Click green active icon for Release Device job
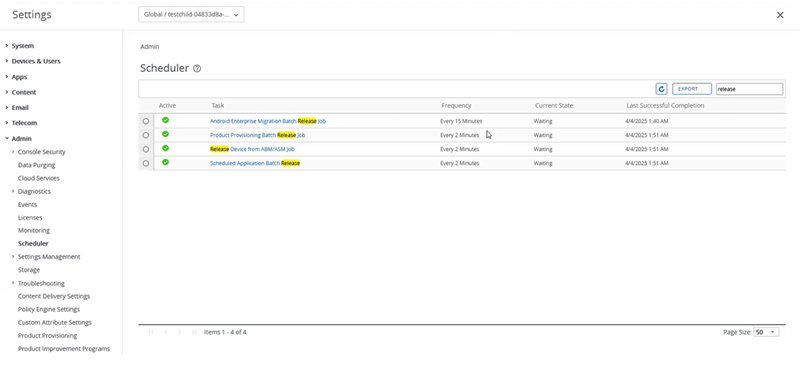The height and width of the screenshot is (369, 800). click(166, 148)
